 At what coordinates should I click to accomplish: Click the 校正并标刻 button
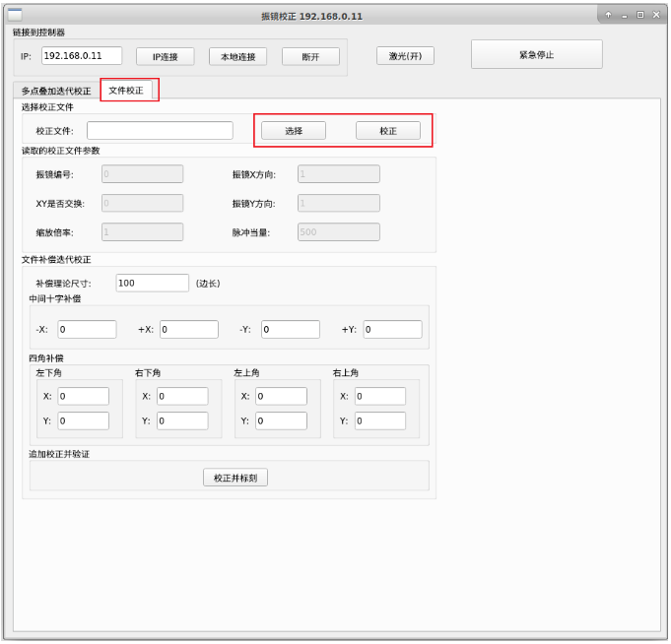(235, 478)
